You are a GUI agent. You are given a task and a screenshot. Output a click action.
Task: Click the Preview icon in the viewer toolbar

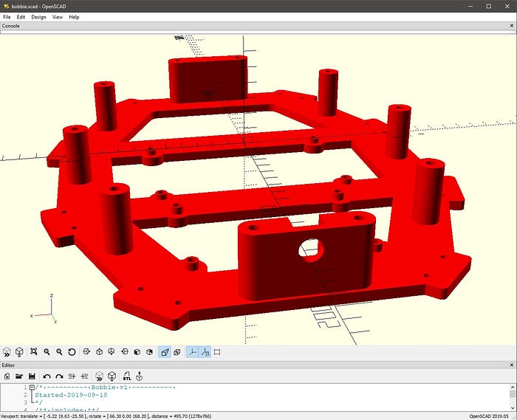(7, 352)
